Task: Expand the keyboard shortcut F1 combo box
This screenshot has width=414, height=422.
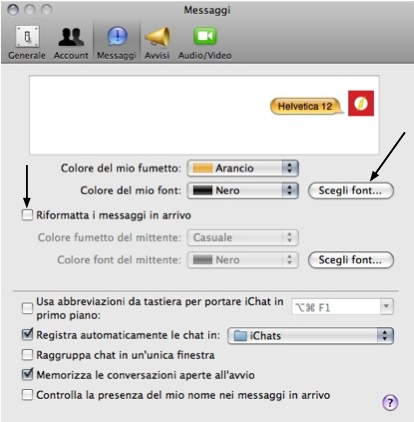Action: tap(386, 307)
